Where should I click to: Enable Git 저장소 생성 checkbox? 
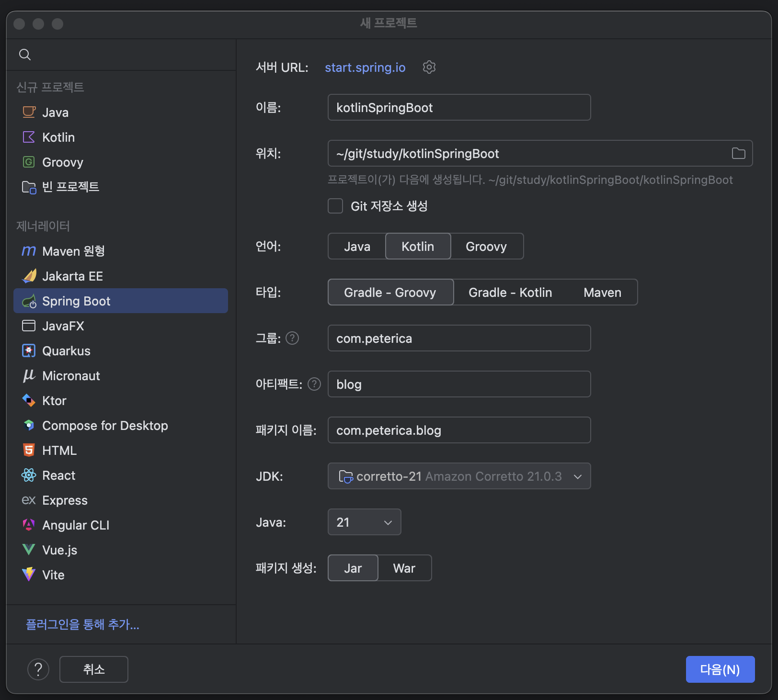click(335, 206)
